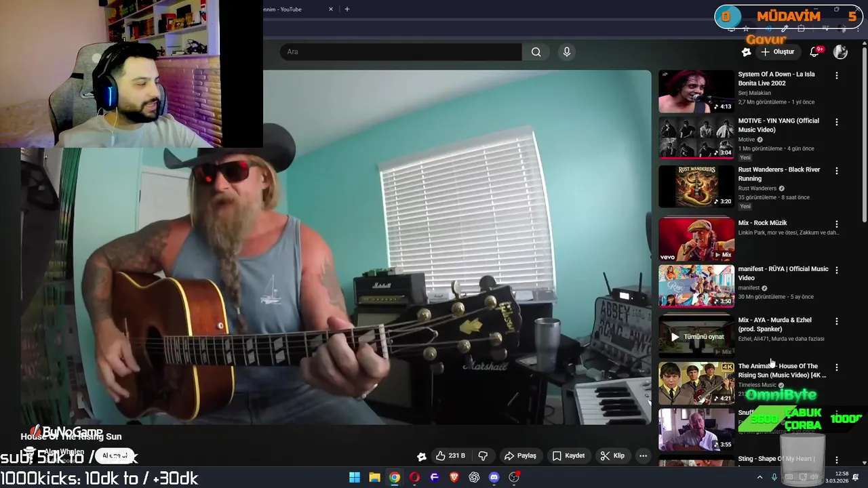
Task: Open a new browser tab with plus
Action: (x=347, y=9)
